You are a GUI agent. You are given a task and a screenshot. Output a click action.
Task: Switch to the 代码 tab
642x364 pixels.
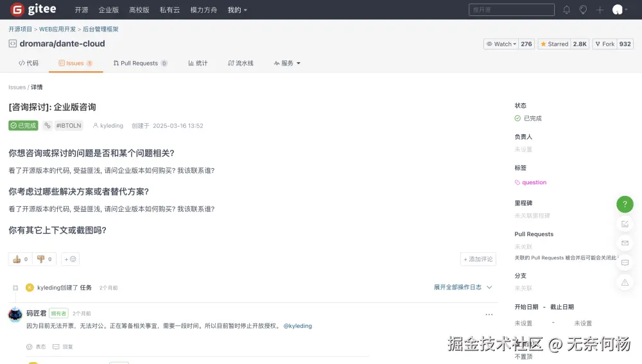29,63
